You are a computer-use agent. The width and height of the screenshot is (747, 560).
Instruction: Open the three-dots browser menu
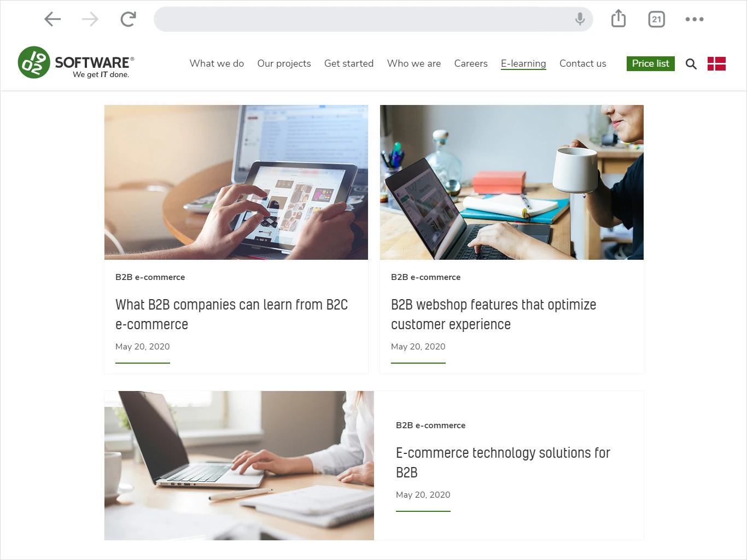point(695,19)
